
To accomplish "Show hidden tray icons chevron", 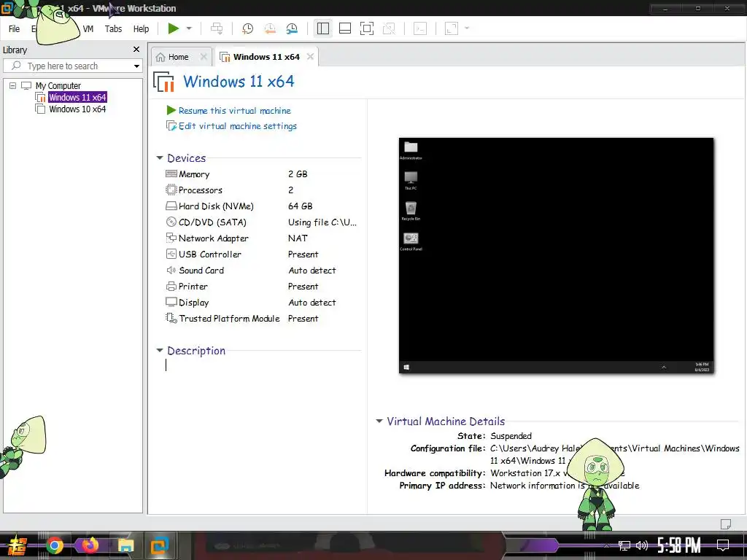I will (606, 545).
